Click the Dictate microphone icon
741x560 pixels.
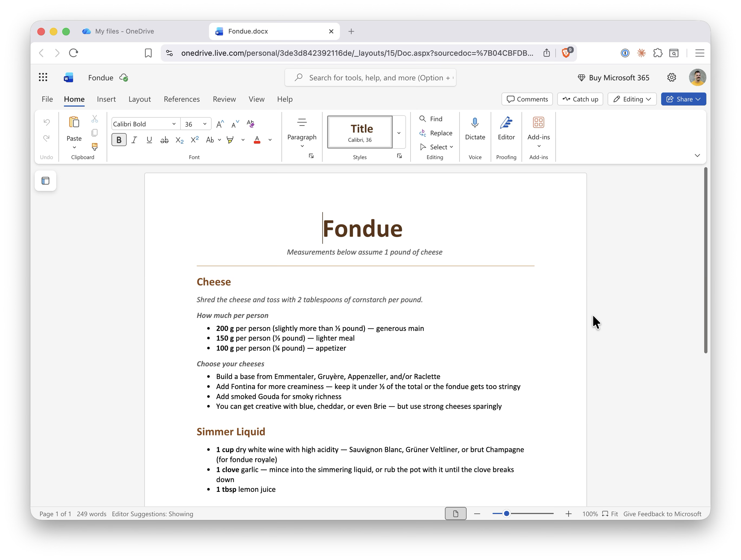(x=475, y=123)
